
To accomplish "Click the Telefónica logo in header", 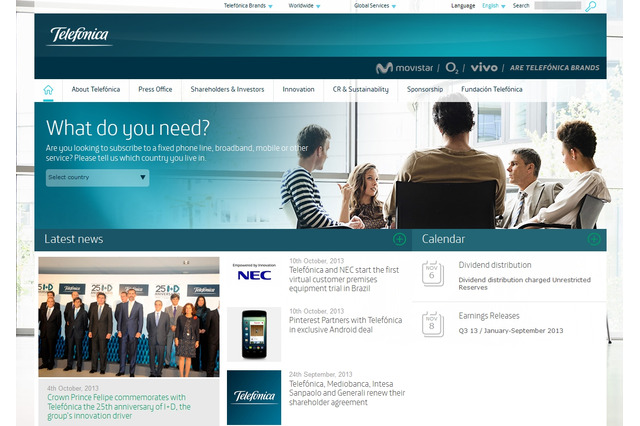I will click(79, 37).
